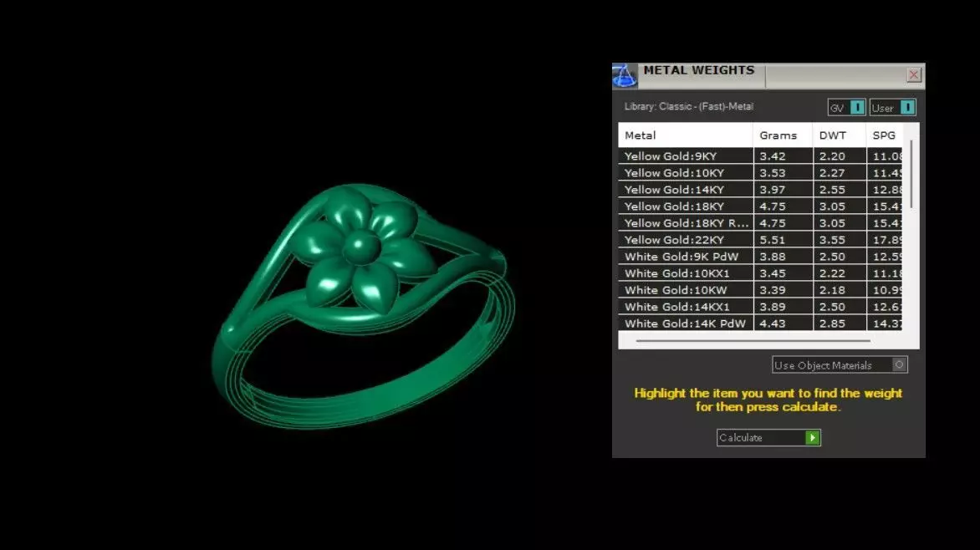980x550 pixels.
Task: Select the White Gold:10KX1 row
Action: [x=760, y=273]
